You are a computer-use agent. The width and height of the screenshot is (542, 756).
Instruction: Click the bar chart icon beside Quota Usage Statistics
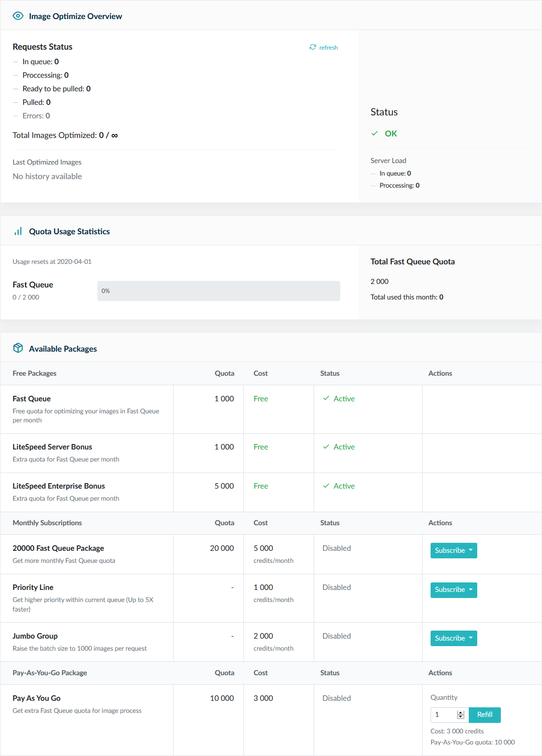click(18, 231)
